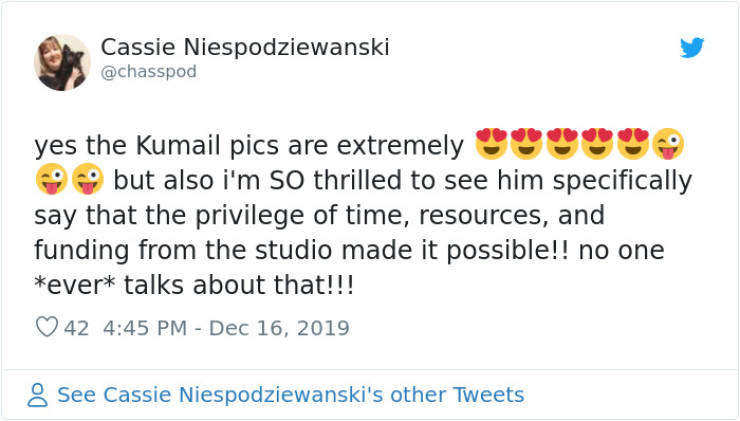Image resolution: width=740 pixels, height=421 pixels.
Task: Like the tweet with the heart icon
Action: pyautogui.click(x=48, y=327)
